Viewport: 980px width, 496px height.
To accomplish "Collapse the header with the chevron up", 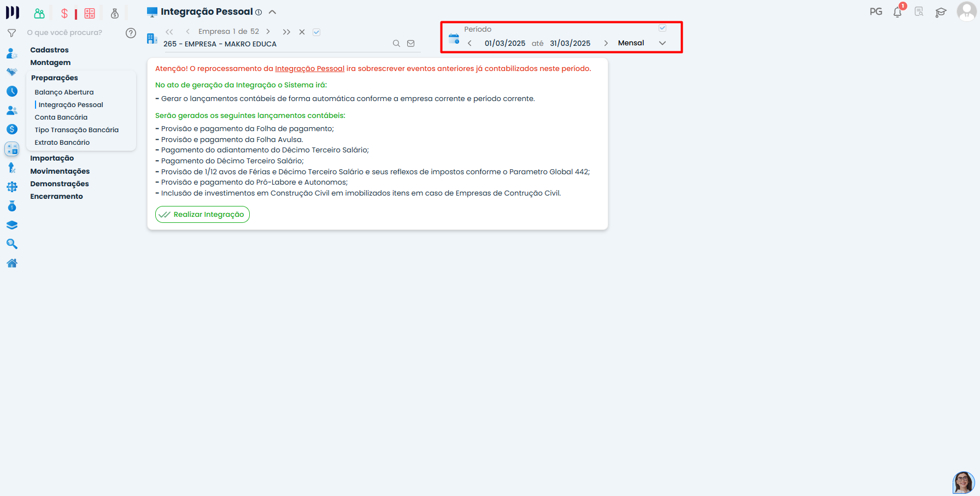I will pos(272,12).
